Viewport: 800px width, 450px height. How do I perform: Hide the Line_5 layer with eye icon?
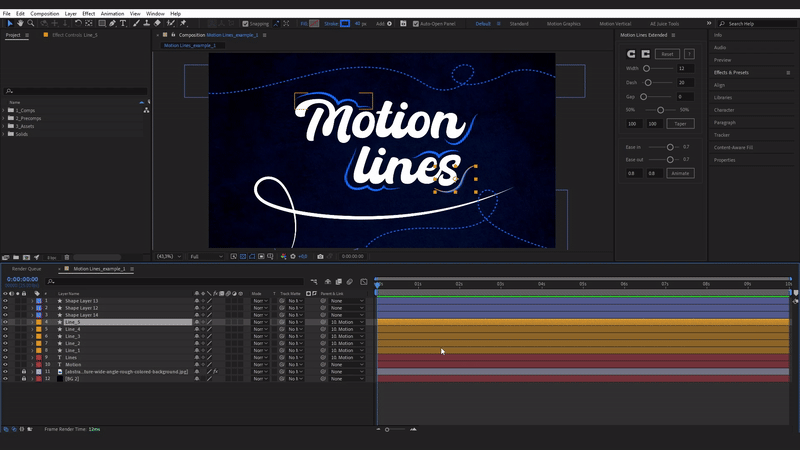(x=5, y=322)
